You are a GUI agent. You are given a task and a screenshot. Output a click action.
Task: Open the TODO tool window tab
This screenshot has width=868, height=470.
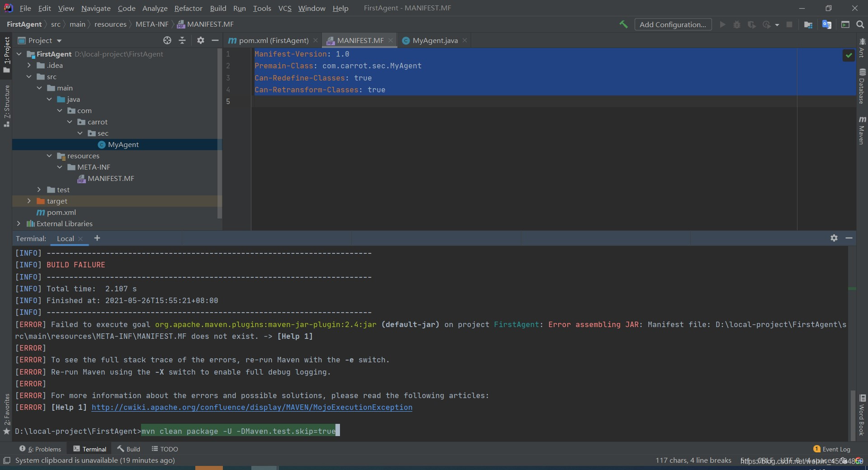[165, 449]
